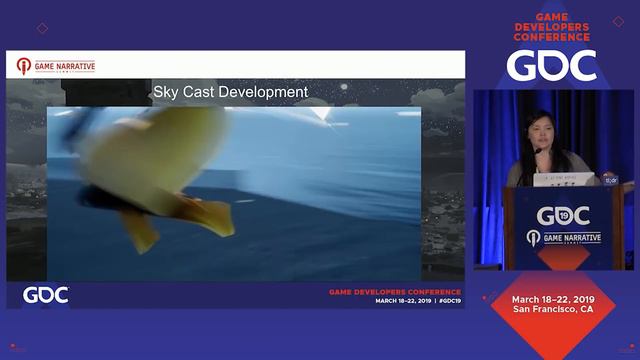Click the flying bird gameplay video on slide
Screen dimensions: 640x360
[x=234, y=193]
